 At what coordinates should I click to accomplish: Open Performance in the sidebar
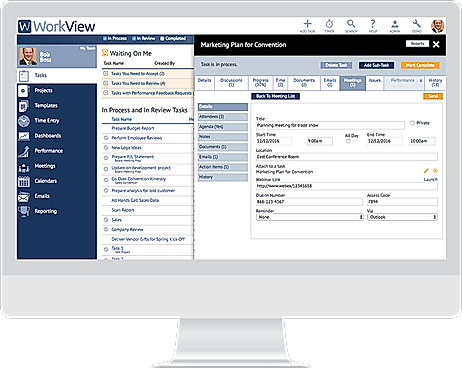click(x=57, y=151)
